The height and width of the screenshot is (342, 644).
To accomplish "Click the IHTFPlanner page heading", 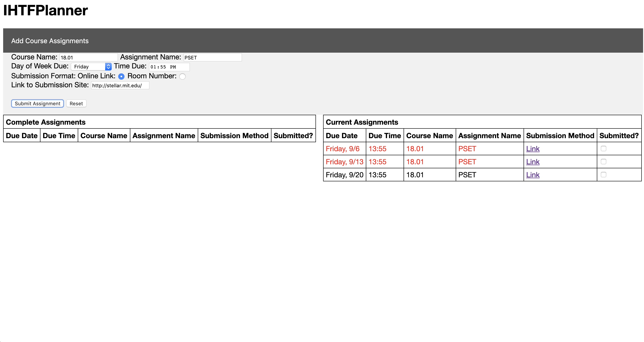I will point(45,11).
